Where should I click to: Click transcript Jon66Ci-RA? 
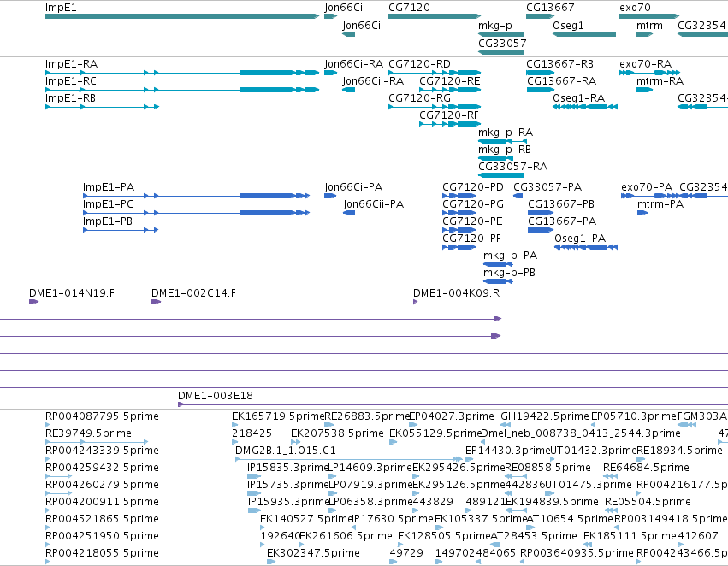tap(330, 73)
